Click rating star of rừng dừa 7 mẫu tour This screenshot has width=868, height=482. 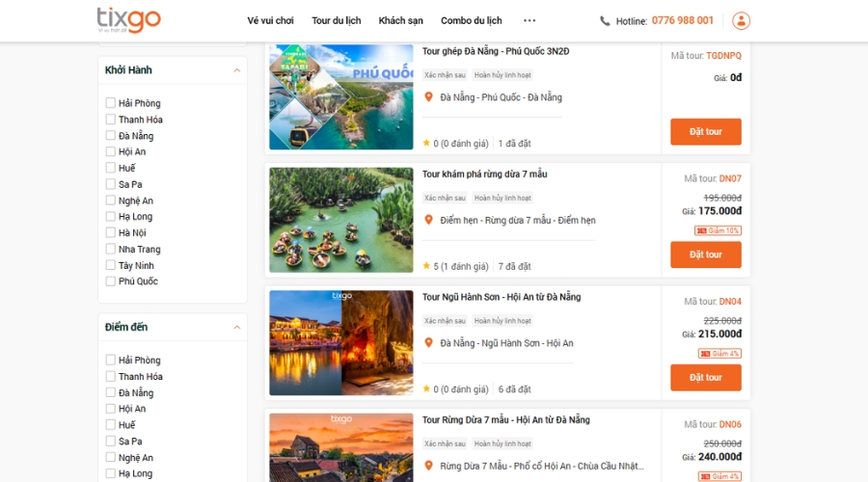click(426, 266)
